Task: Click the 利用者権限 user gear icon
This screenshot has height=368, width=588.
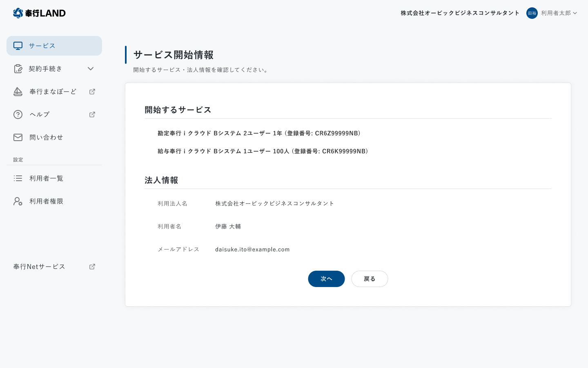Action: pyautogui.click(x=18, y=201)
